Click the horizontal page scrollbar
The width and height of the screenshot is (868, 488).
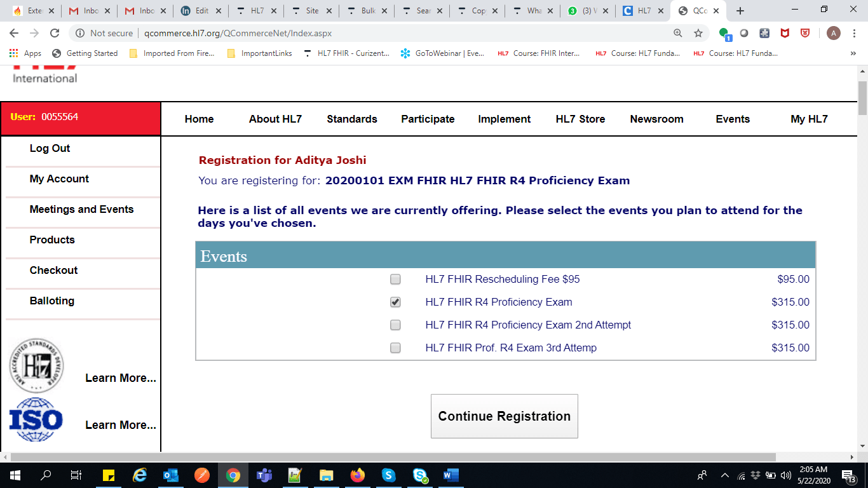(393, 457)
